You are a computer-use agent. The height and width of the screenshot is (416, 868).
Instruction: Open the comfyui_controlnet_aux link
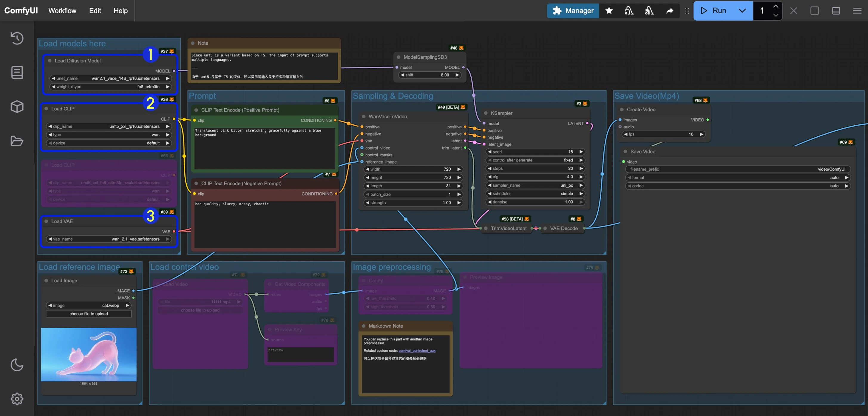tap(417, 351)
